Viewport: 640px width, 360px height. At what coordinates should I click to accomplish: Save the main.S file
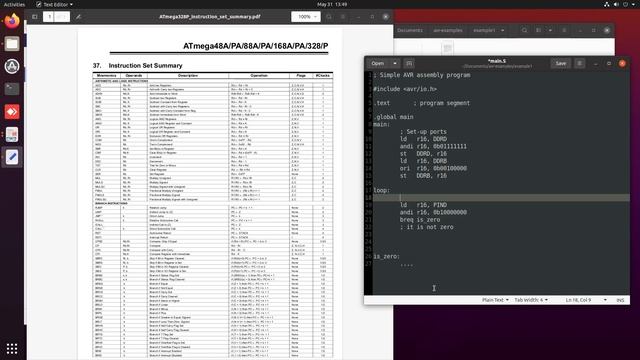561,63
